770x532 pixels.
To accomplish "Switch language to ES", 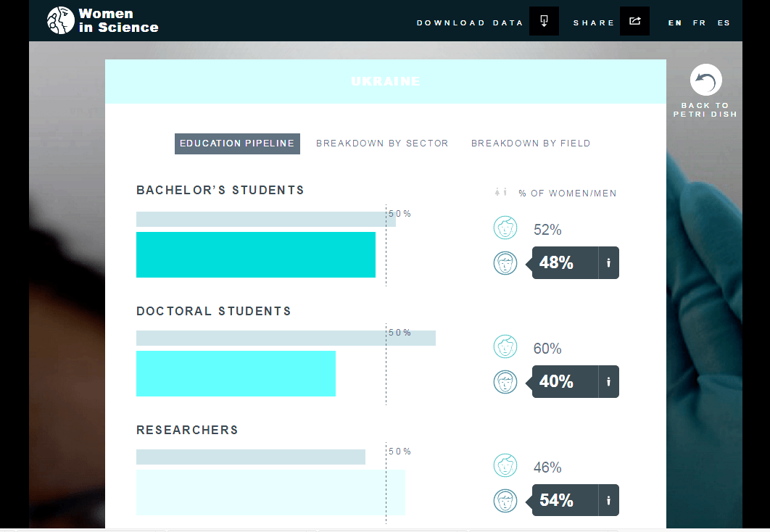I will click(724, 22).
